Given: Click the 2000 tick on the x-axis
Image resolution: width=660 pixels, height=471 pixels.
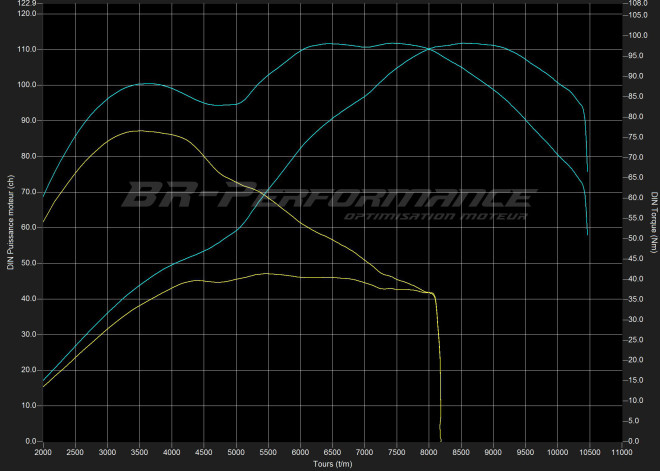Looking at the screenshot, I should (43, 452).
